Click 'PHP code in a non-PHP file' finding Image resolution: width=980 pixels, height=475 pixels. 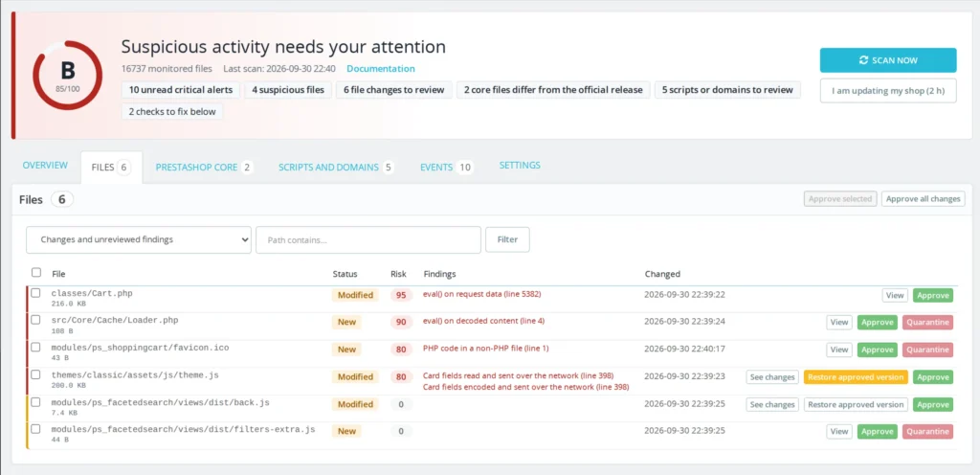[x=486, y=349]
